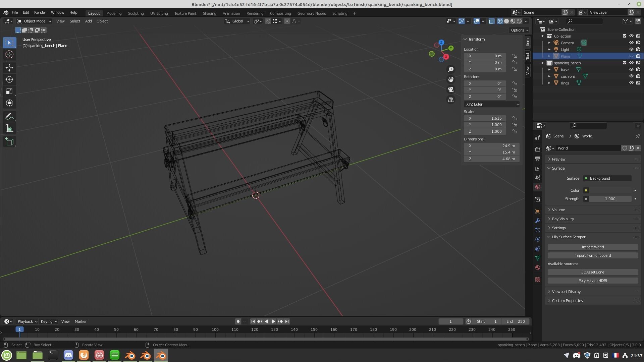Open Object Constraint properties icon
The width and height of the screenshot is (644, 362).
[538, 249]
